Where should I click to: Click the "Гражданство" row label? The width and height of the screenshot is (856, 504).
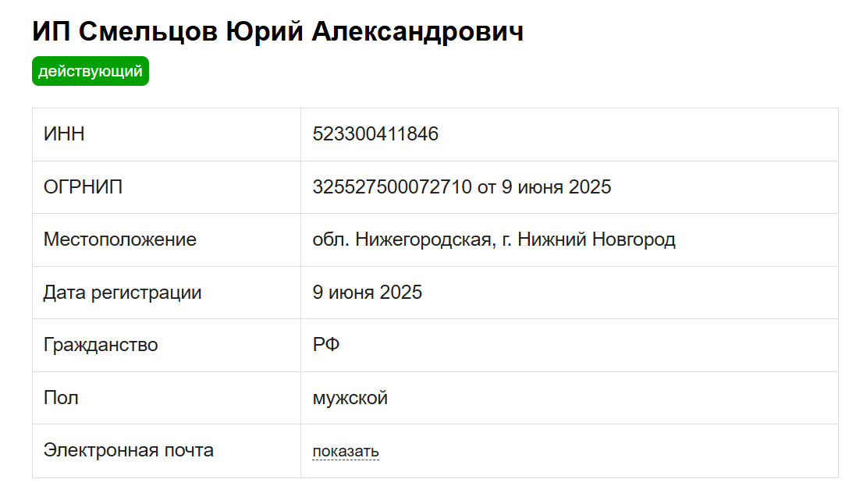click(x=101, y=345)
